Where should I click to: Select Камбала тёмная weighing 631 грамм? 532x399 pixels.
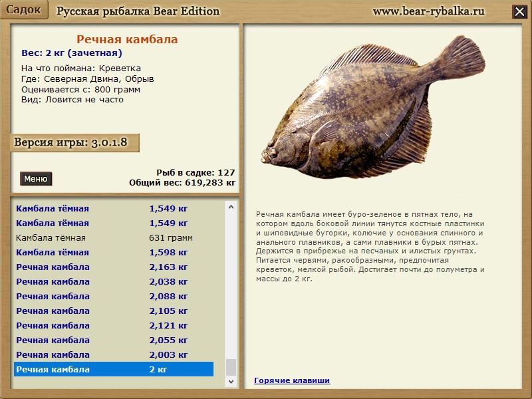[x=113, y=237]
